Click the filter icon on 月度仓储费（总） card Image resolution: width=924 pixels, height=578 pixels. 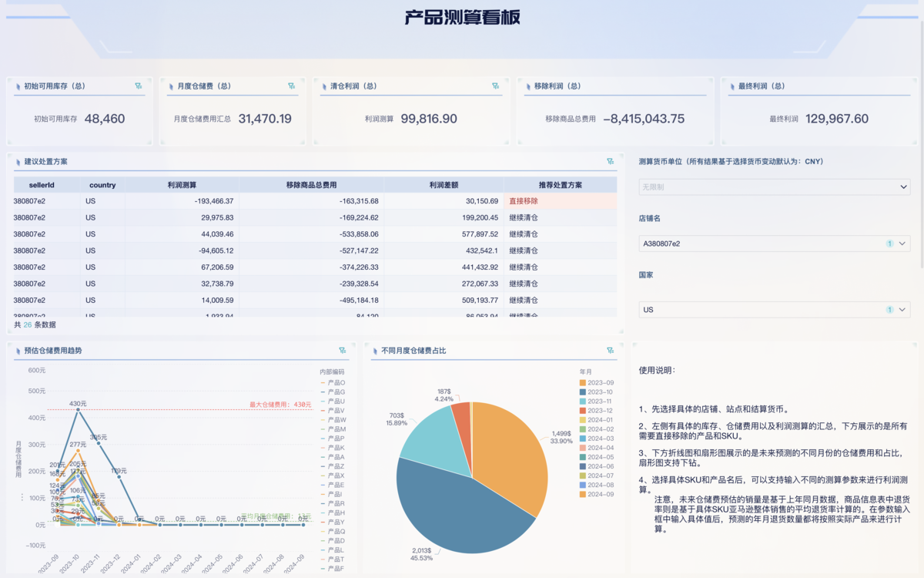pyautogui.click(x=292, y=85)
